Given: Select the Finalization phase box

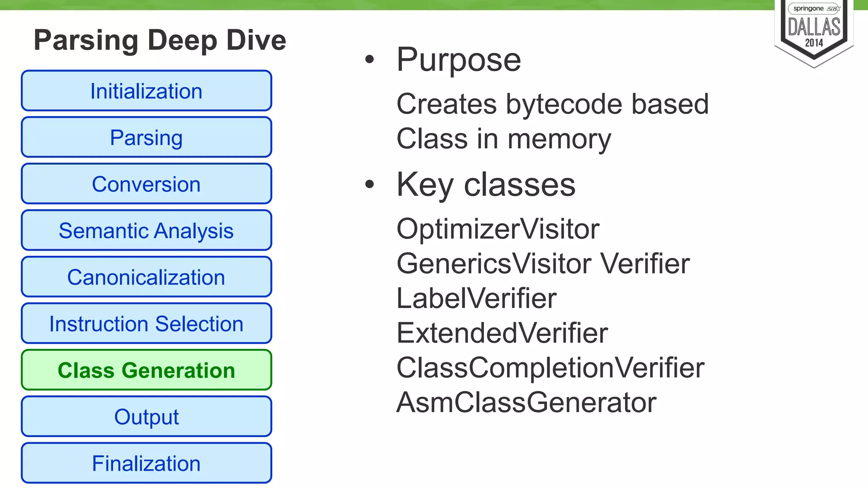Looking at the screenshot, I should click(x=146, y=463).
